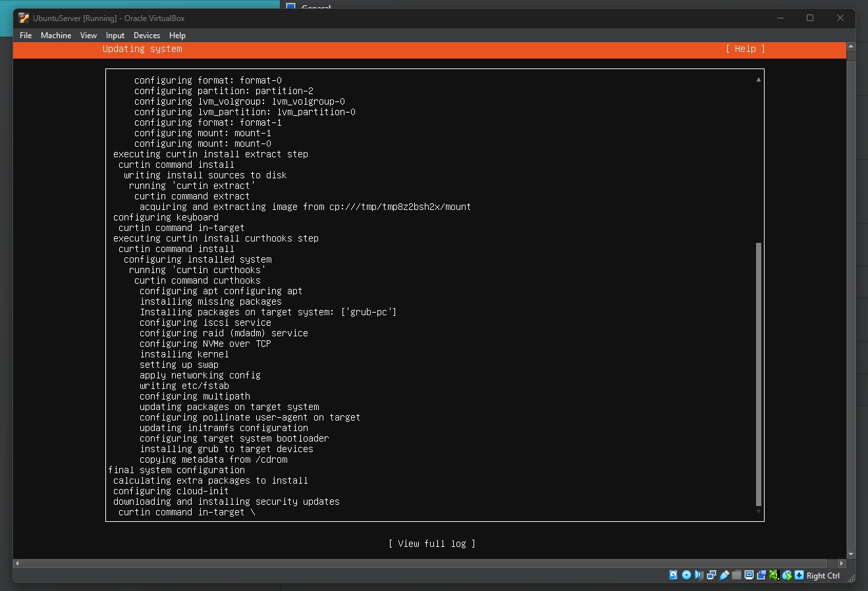This screenshot has height=591, width=868.
Task: Click the audio status icon
Action: pos(698,575)
